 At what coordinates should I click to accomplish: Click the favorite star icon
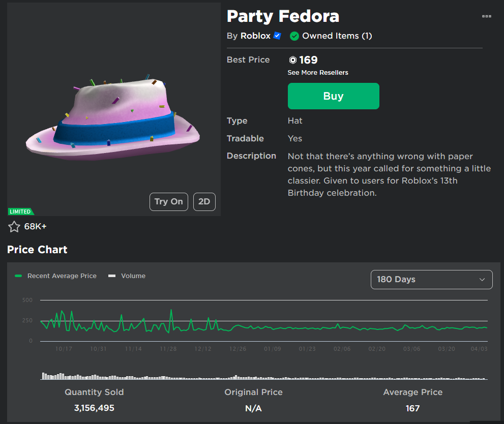pos(14,227)
